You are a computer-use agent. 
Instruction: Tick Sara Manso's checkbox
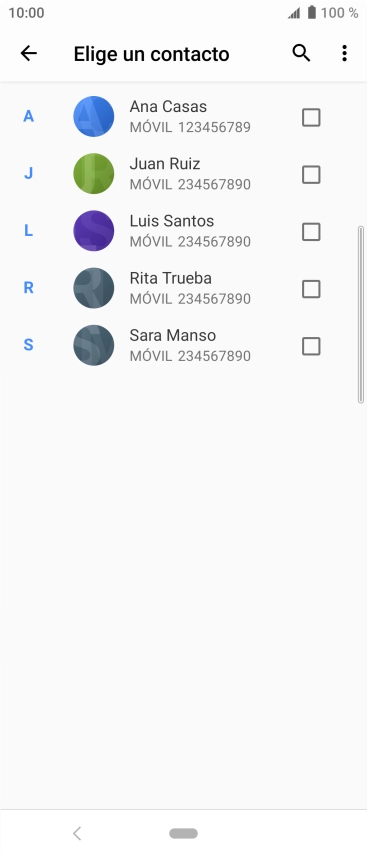[311, 346]
